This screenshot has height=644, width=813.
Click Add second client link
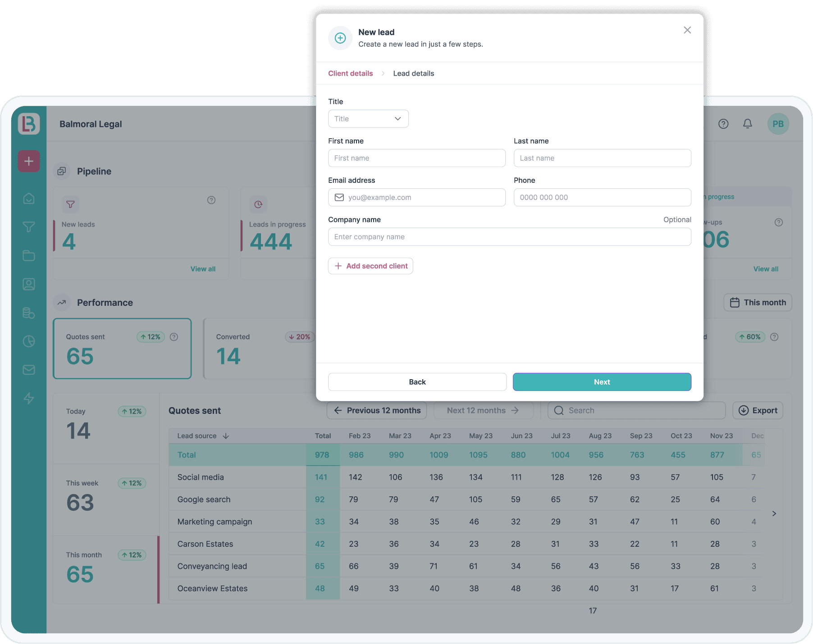tap(370, 266)
